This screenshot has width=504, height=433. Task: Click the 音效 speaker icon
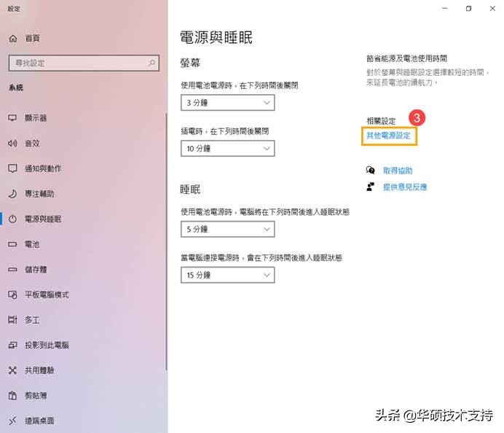click(x=12, y=143)
